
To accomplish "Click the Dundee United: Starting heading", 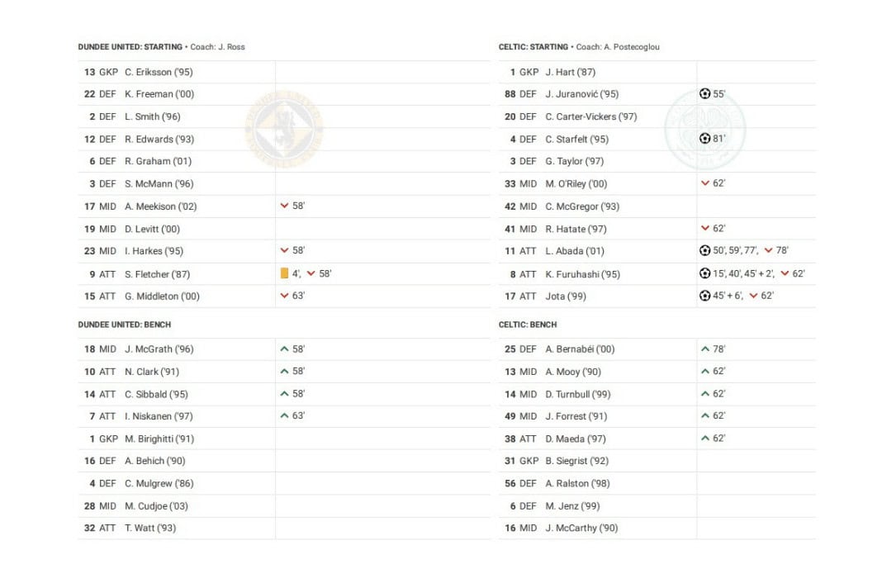I will 130,47.
